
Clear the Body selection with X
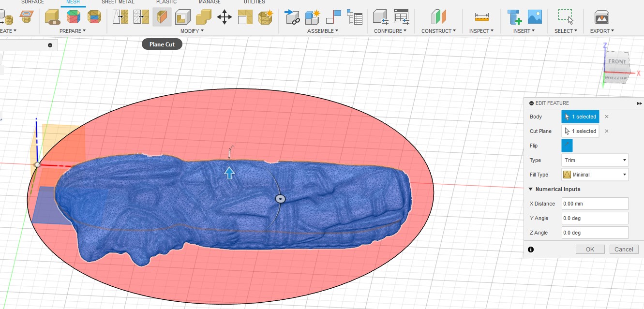pyautogui.click(x=607, y=117)
